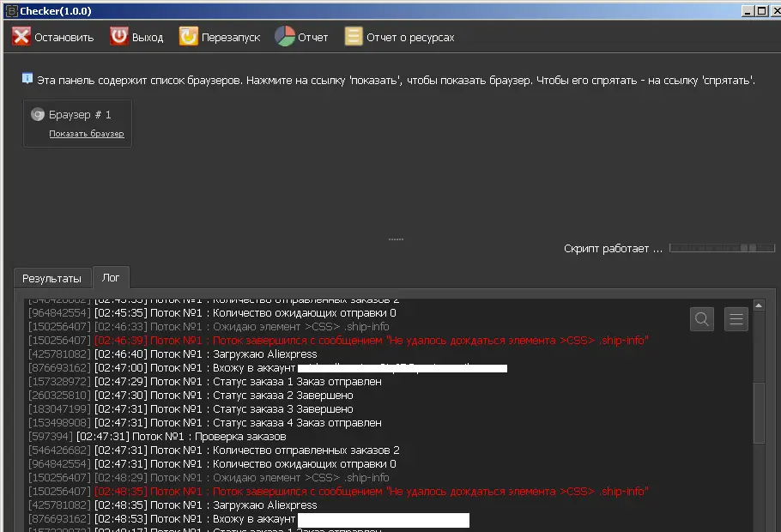781x532 pixels.
Task: Click the Скрипт работает status text
Action: 613,249
